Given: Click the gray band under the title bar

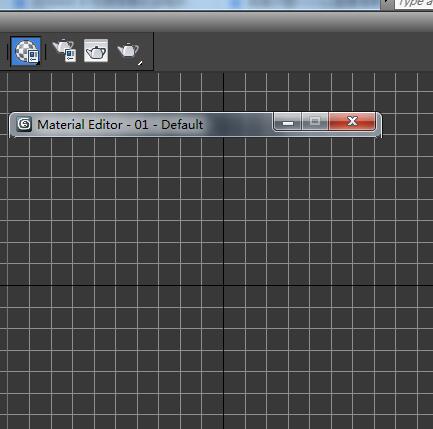Looking at the screenshot, I should [x=216, y=22].
